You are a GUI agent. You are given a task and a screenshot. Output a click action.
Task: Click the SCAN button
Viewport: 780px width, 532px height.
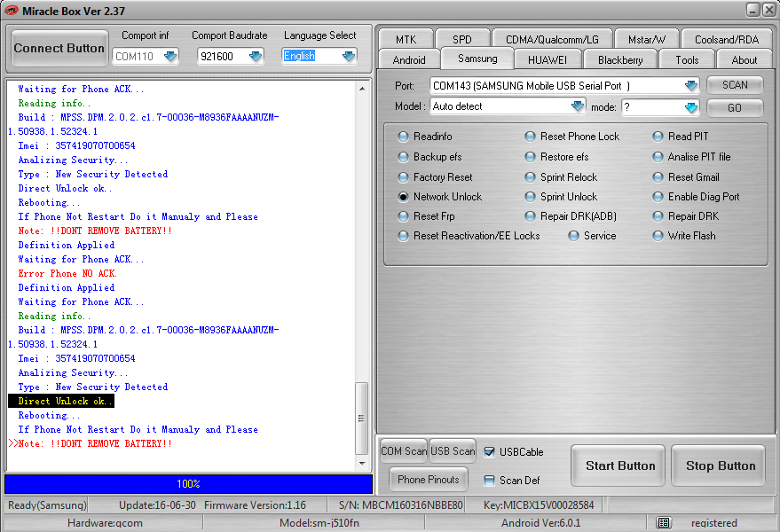(x=735, y=85)
